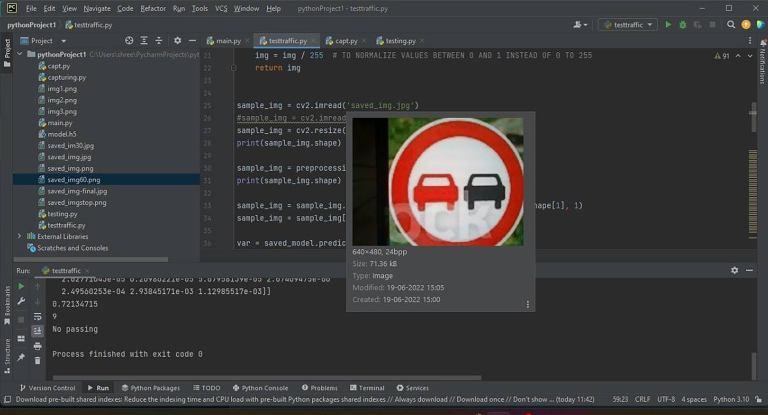Select saved_img-final.jpg in project tree
The image size is (768, 415).
77,191
